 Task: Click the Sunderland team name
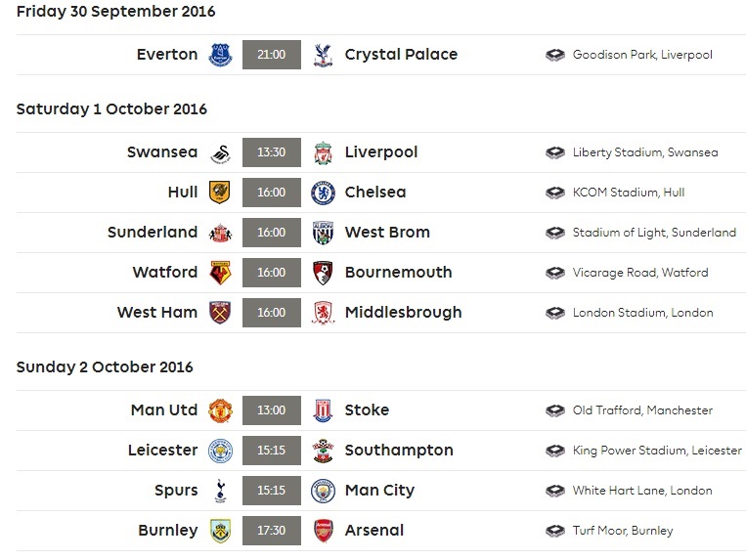tap(153, 232)
